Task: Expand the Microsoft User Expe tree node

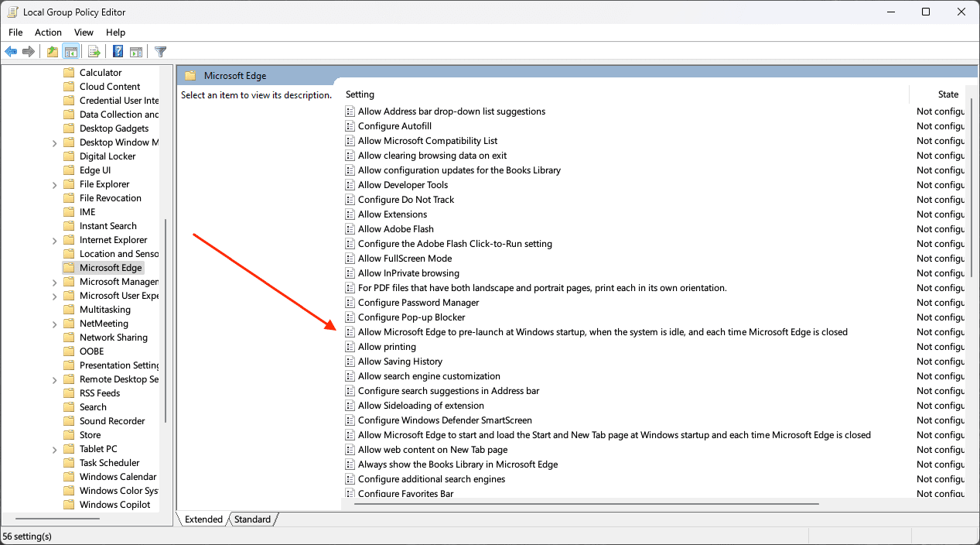Action: (x=54, y=296)
